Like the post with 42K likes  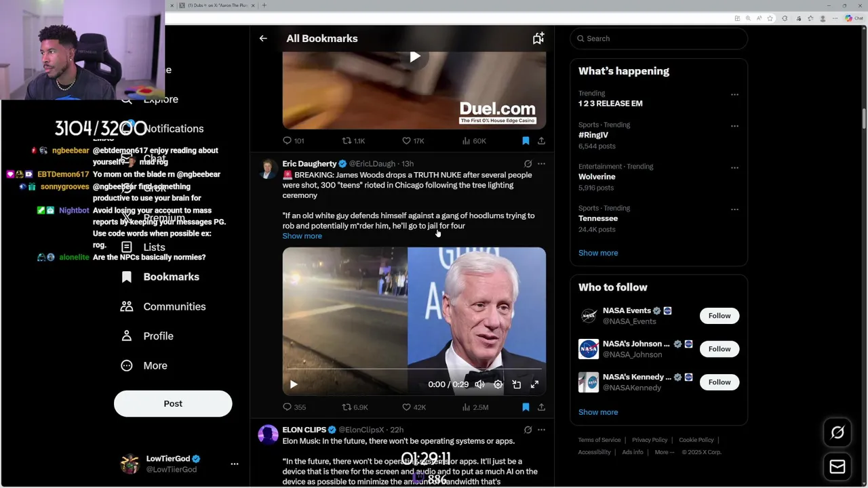[414, 407]
